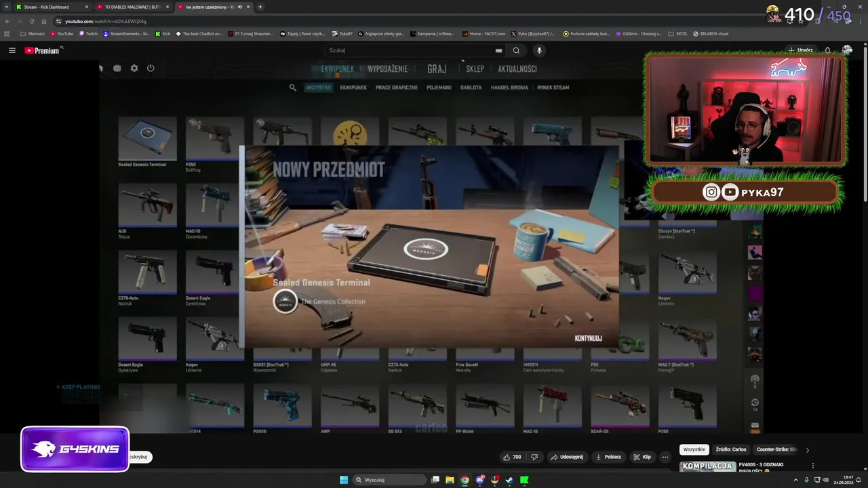
Task: Open the YouTube account avatar menu
Action: tap(847, 50)
